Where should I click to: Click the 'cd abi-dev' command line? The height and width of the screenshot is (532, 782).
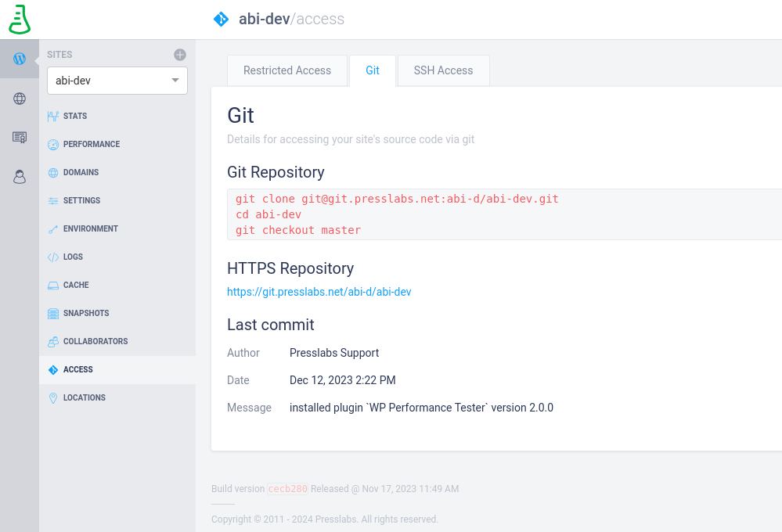coord(268,215)
